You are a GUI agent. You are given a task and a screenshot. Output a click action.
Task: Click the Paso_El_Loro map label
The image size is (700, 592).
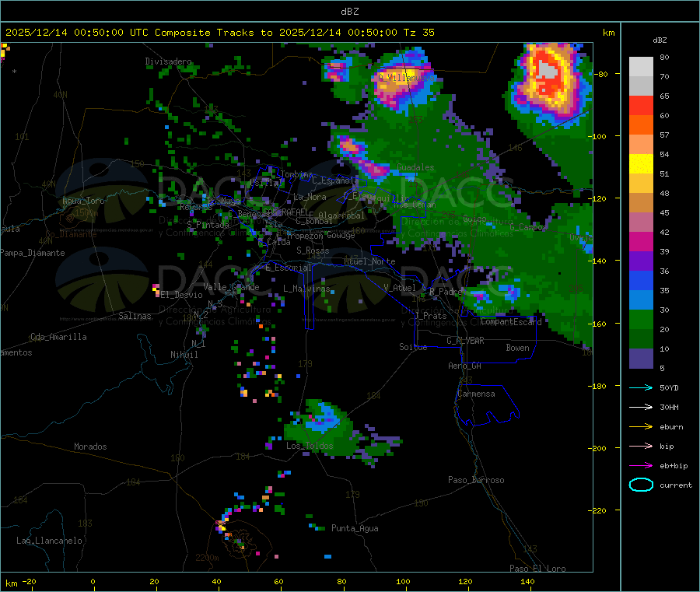click(x=537, y=569)
